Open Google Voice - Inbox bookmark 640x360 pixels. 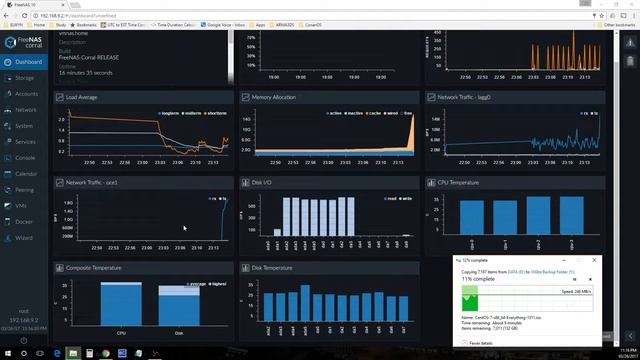(x=223, y=25)
